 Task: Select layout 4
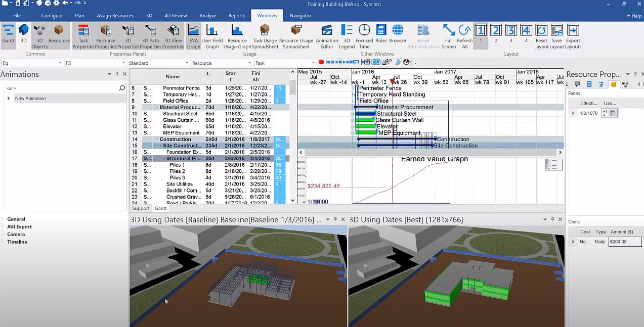click(x=526, y=33)
